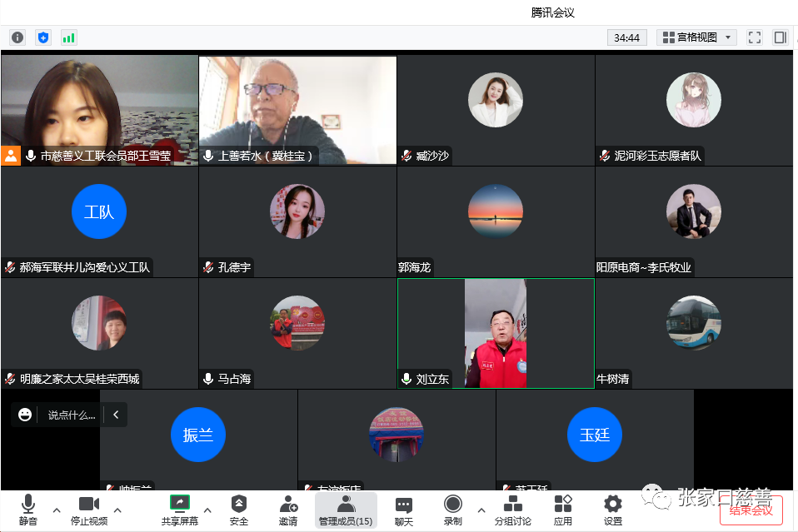Click 共享屏幕 to share screen

(x=180, y=510)
